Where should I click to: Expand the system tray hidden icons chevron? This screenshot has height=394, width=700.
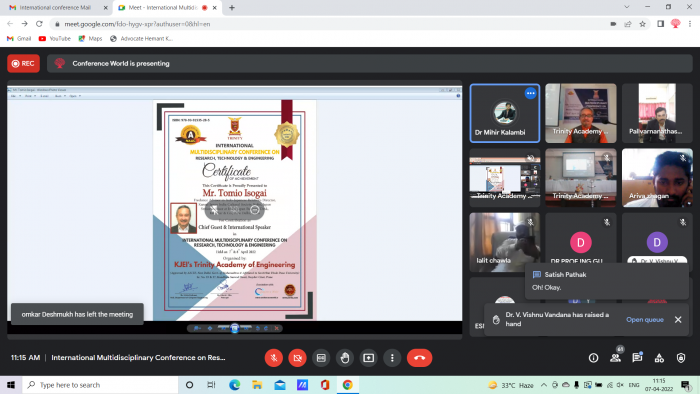(543, 385)
